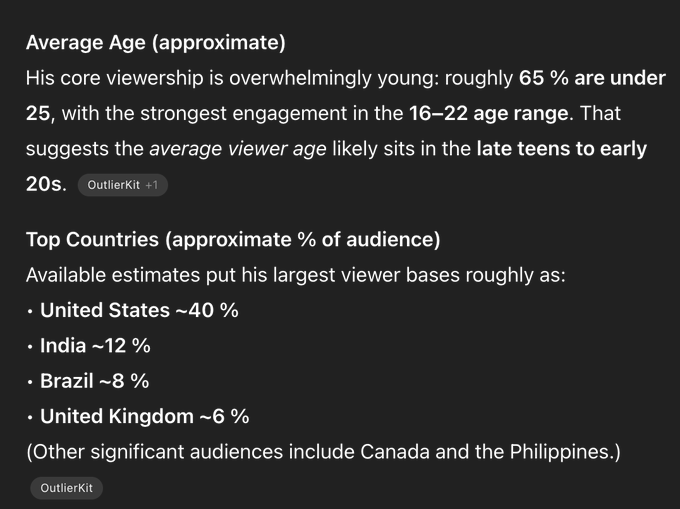The height and width of the screenshot is (509, 680).
Task: Click the bold "65 % are under" text
Action: tap(592, 78)
